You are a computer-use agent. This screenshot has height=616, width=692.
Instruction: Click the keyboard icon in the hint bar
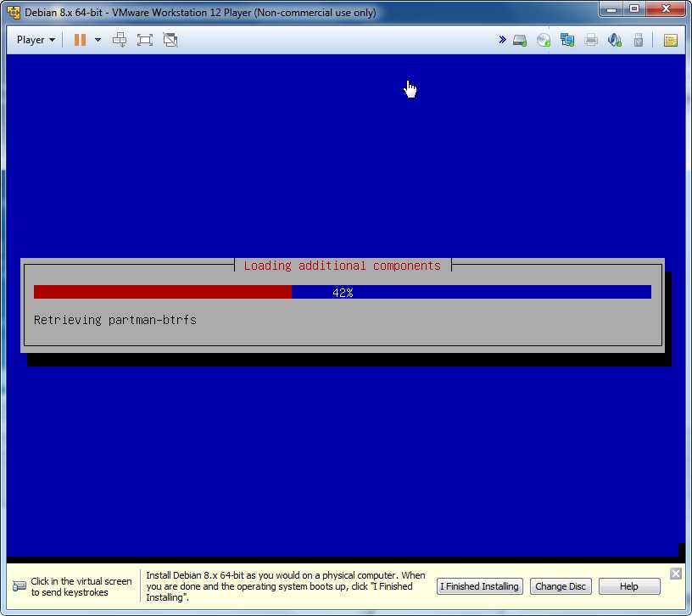[x=20, y=586]
